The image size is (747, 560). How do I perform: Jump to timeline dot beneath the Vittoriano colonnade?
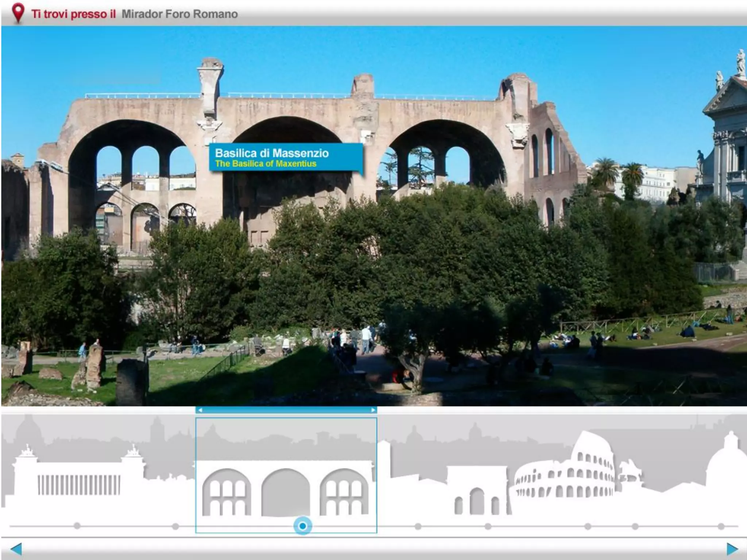tap(77, 526)
